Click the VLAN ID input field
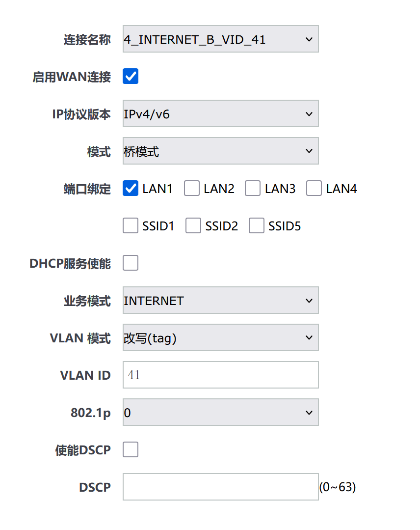The height and width of the screenshot is (530, 420). [220, 375]
